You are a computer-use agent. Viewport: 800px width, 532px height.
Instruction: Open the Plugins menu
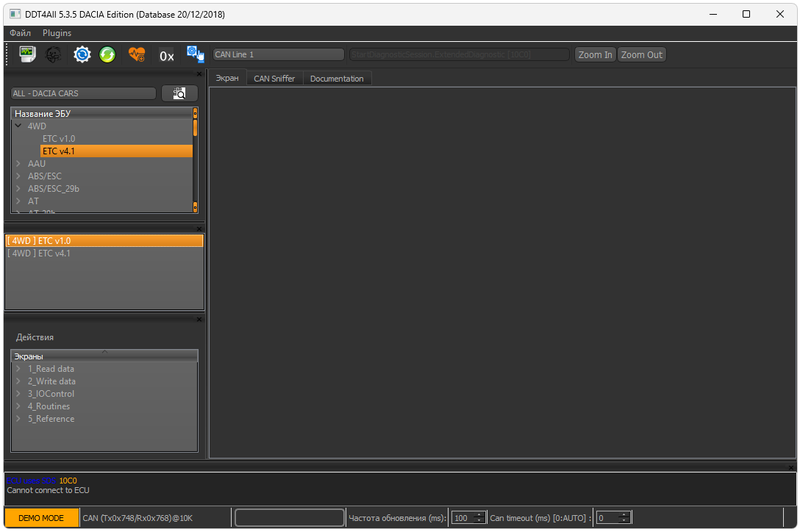tap(57, 33)
